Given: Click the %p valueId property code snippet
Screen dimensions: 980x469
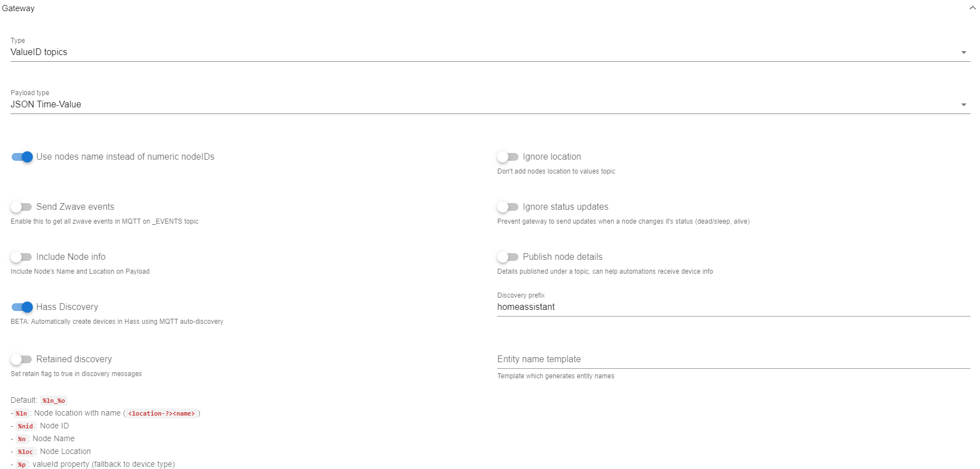Looking at the screenshot, I should pyautogui.click(x=21, y=464).
